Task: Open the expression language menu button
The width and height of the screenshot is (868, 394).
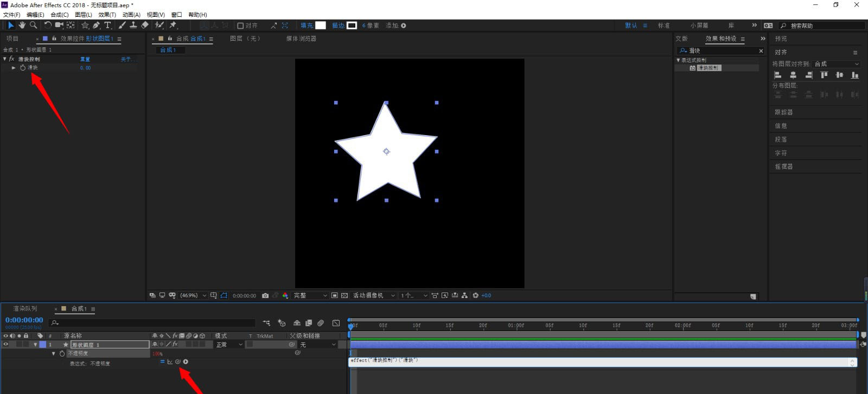Action: pos(186,361)
